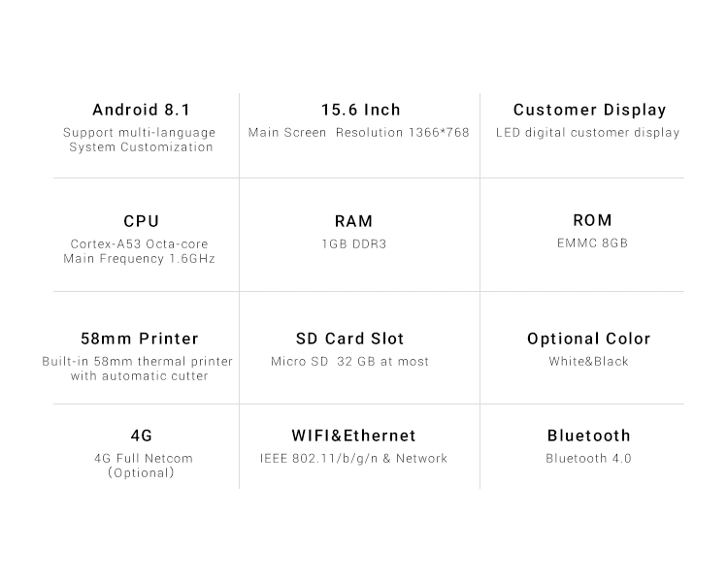
Task: Click the IEEE 802.11/b/g/n & Network text
Action: tap(353, 459)
